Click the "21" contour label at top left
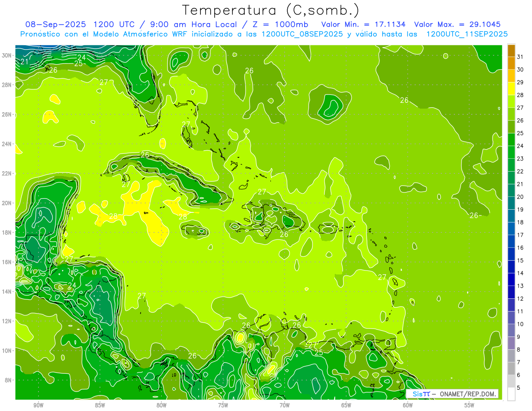This screenshot has height=411, width=532. point(24,62)
